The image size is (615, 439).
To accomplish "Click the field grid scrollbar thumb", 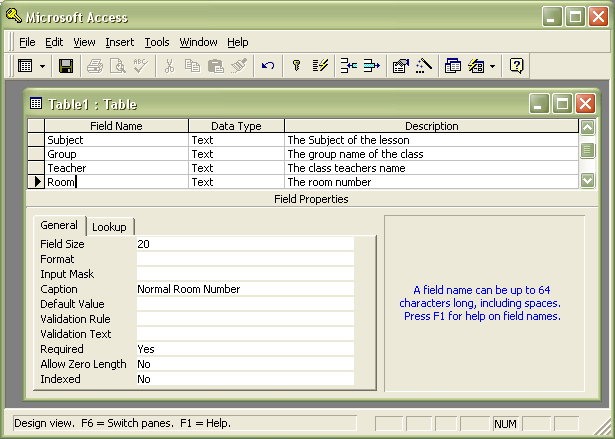I will [587, 150].
